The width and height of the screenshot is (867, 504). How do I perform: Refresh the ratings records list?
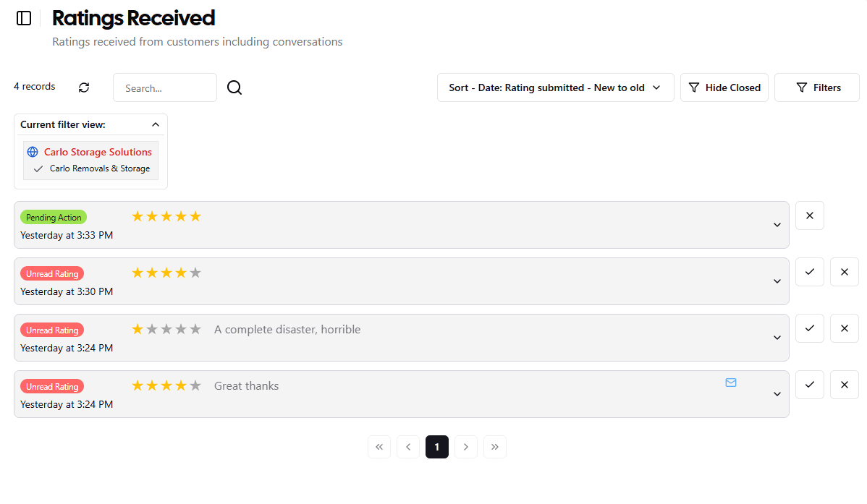[x=84, y=87]
